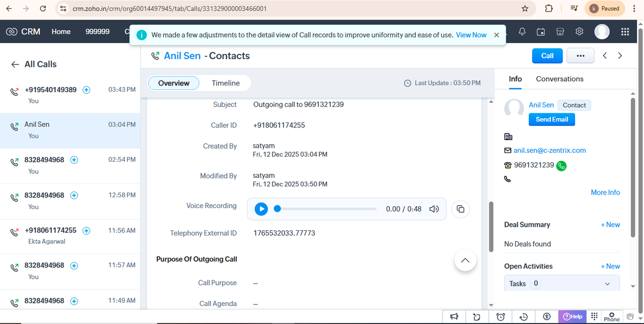Open the sticky notes icon in bottom bar
The height and width of the screenshot is (324, 644).
click(477, 316)
